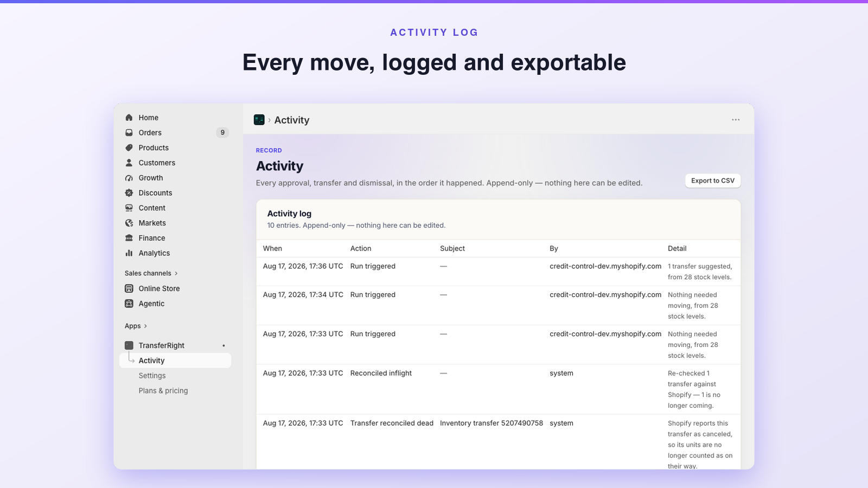Screen dimensions: 868x488
Task: Click the Orders count badge 9
Action: (222, 133)
